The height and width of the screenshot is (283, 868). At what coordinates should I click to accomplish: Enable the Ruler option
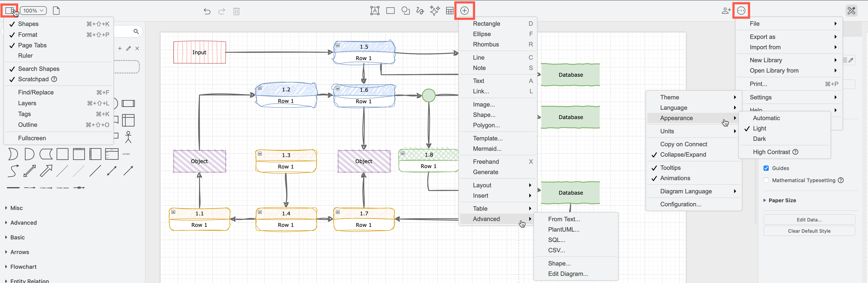(58, 56)
